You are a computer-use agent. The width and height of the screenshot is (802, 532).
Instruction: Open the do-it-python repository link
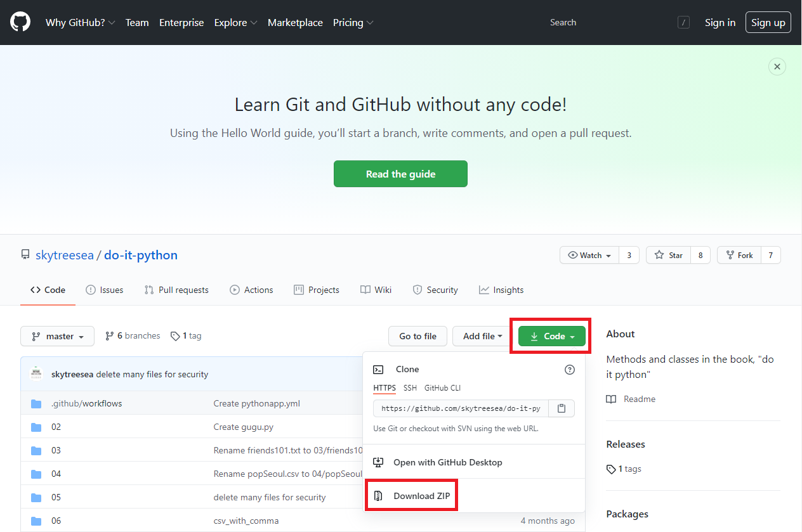click(141, 255)
